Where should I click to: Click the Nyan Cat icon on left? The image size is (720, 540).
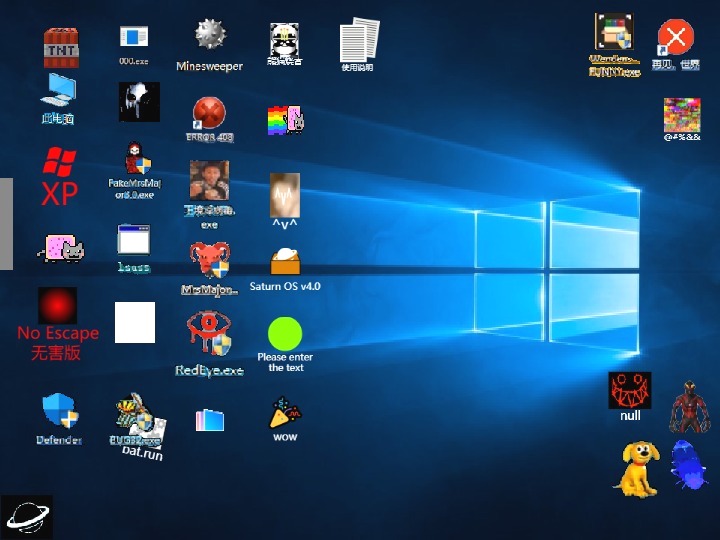[60, 249]
